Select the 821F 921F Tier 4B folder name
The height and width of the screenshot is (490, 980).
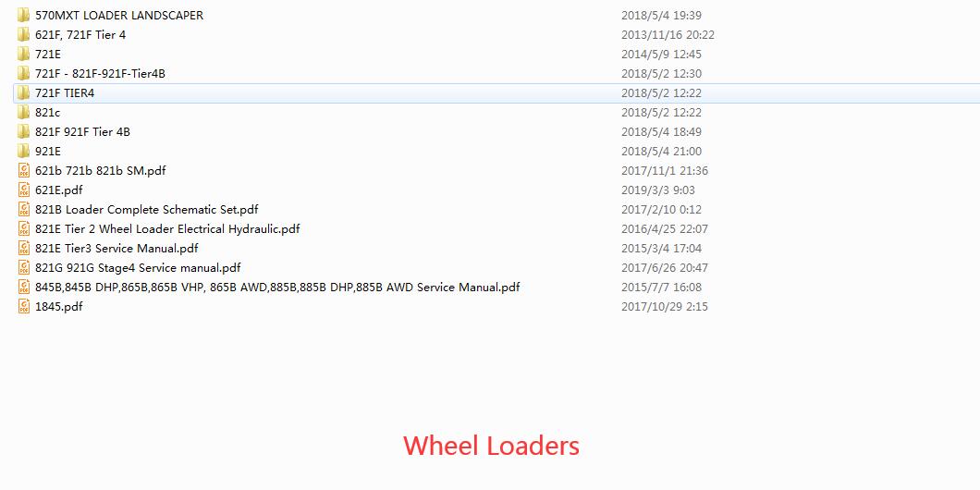coord(82,131)
